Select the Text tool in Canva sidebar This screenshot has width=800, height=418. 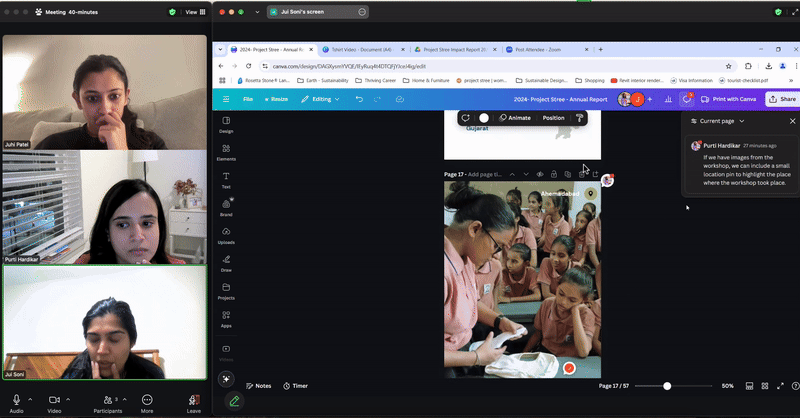pos(226,180)
